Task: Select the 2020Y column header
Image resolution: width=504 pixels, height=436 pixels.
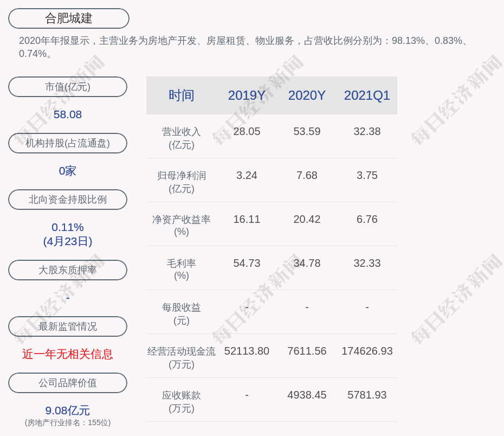Action: tap(307, 95)
